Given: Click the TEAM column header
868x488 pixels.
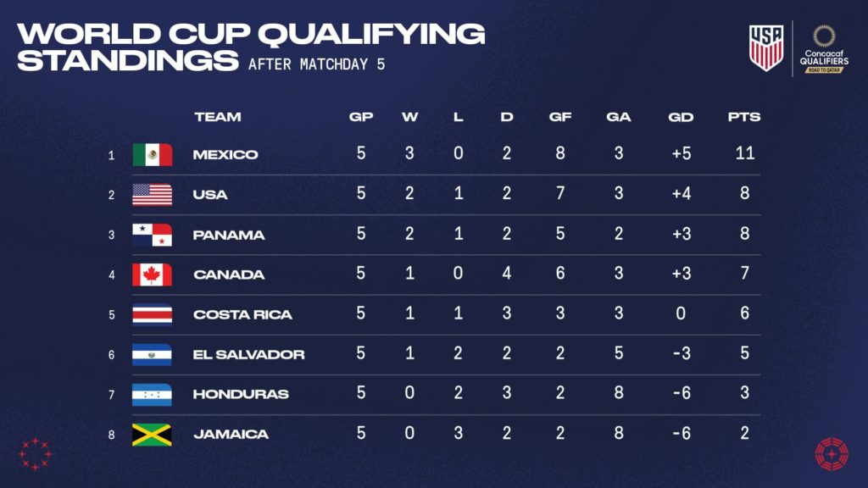Looking at the screenshot, I should (218, 117).
